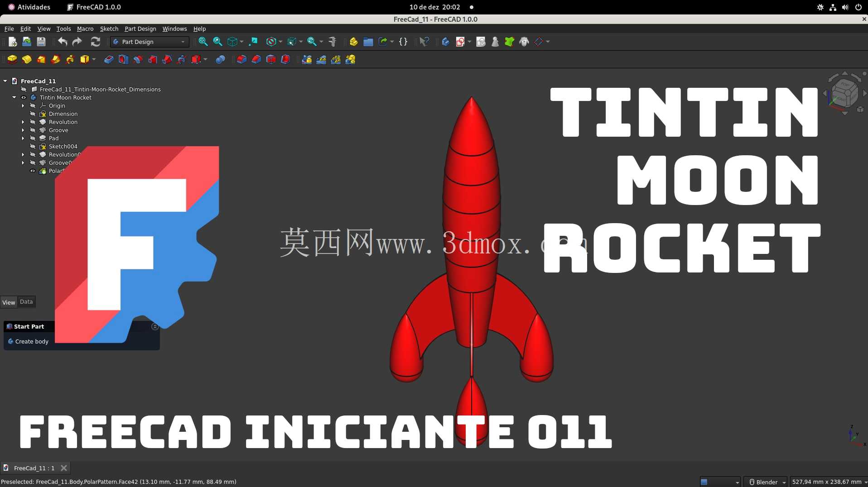Select the Pad tool
Screen dimensions: 868x487
(x=12, y=59)
